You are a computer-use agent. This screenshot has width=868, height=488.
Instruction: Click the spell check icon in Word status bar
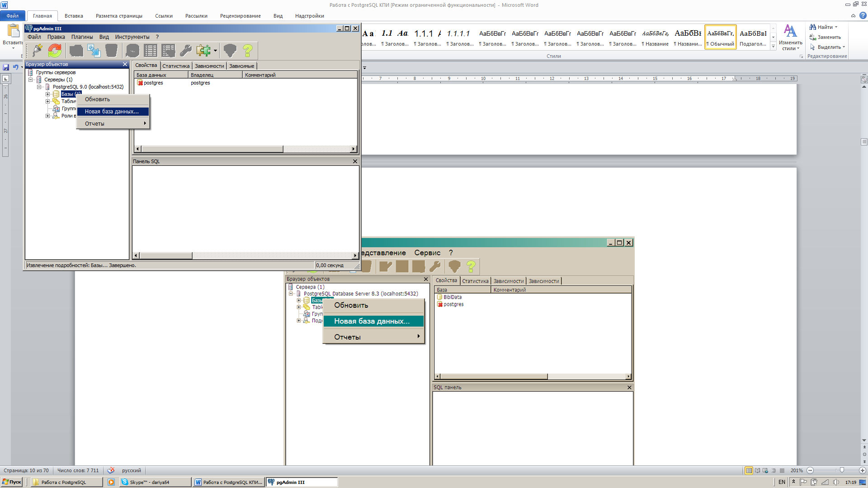click(111, 470)
